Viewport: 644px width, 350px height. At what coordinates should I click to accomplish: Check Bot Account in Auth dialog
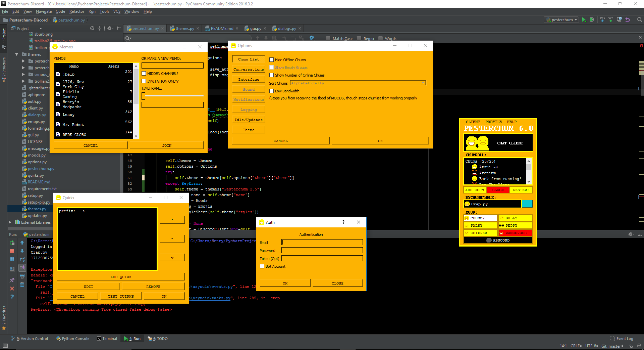262,266
